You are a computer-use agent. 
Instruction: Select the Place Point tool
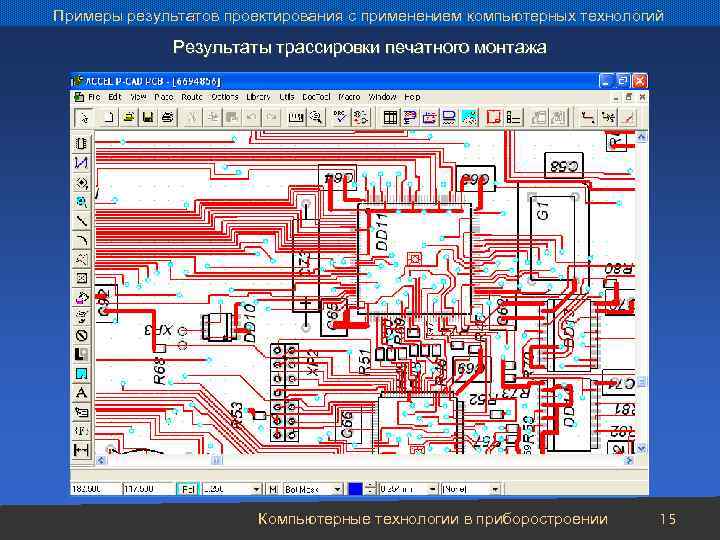click(81, 278)
